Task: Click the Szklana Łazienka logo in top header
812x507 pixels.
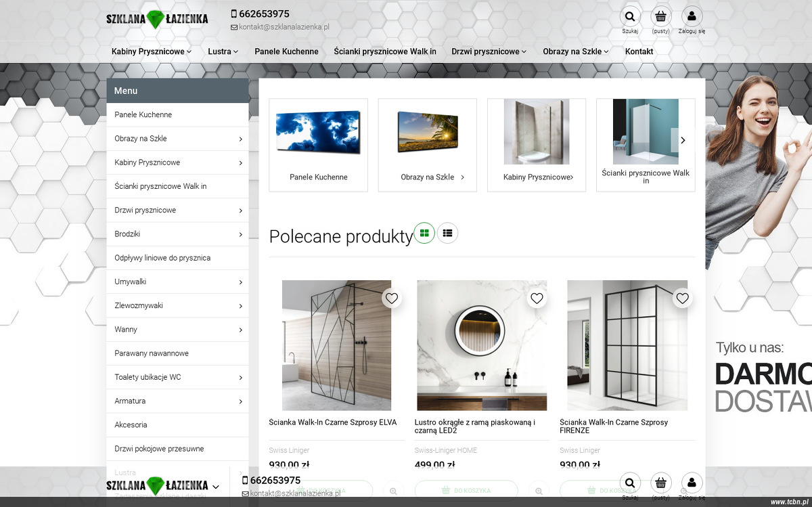Action: pyautogui.click(x=157, y=19)
